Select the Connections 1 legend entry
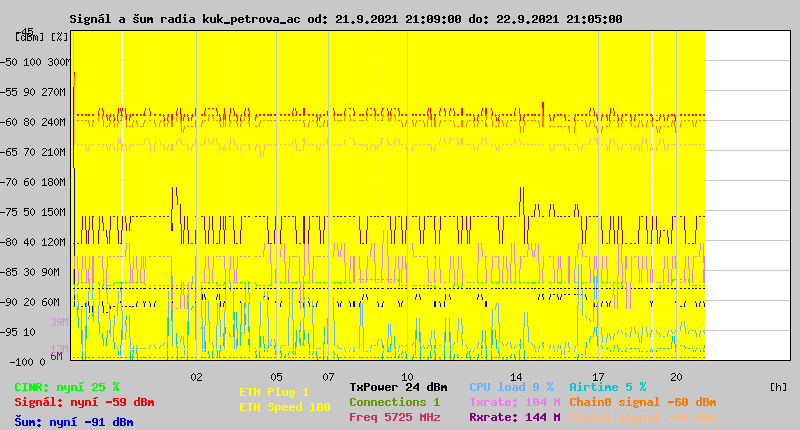 click(394, 402)
